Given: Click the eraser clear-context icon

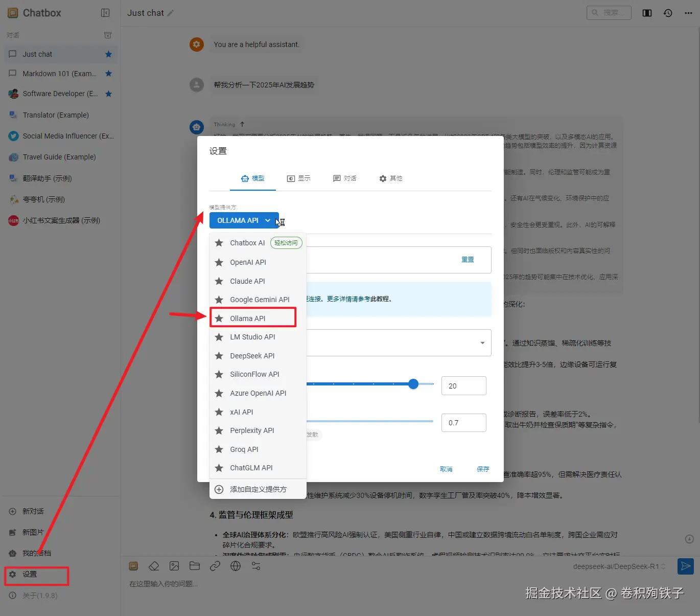Looking at the screenshot, I should [154, 566].
